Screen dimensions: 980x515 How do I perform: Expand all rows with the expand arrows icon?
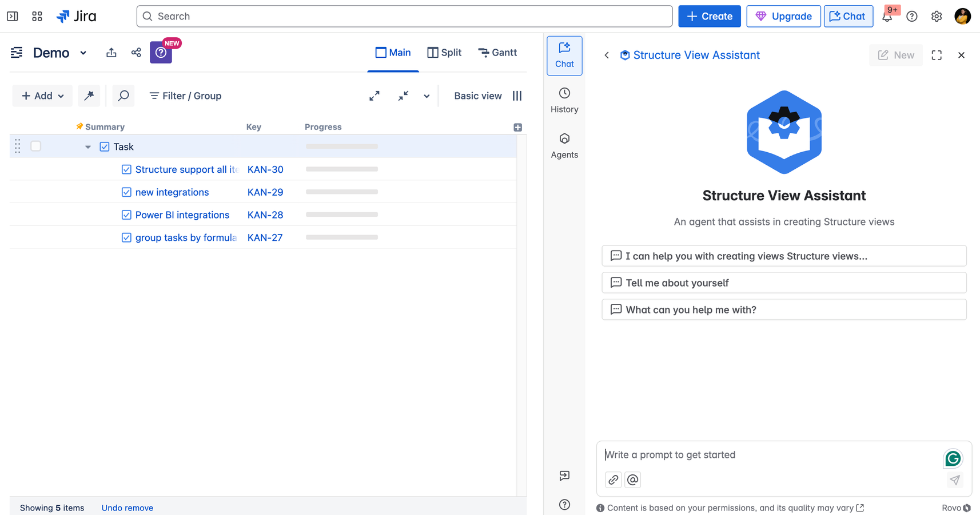(375, 96)
